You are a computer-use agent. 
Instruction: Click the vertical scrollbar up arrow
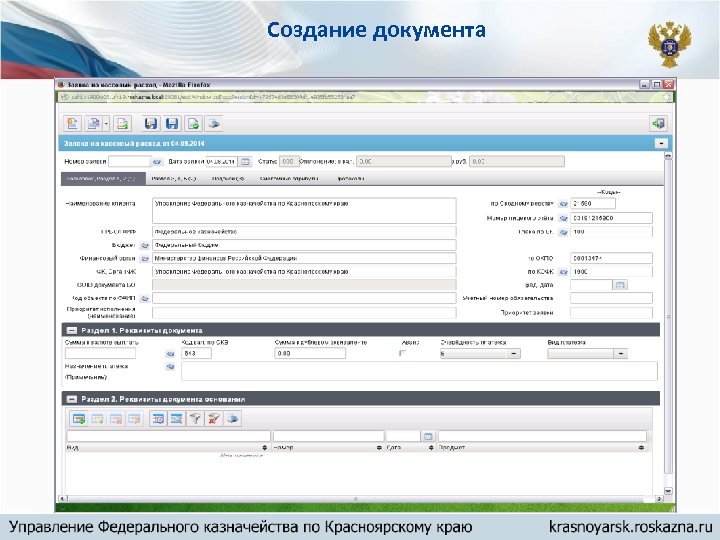668,156
